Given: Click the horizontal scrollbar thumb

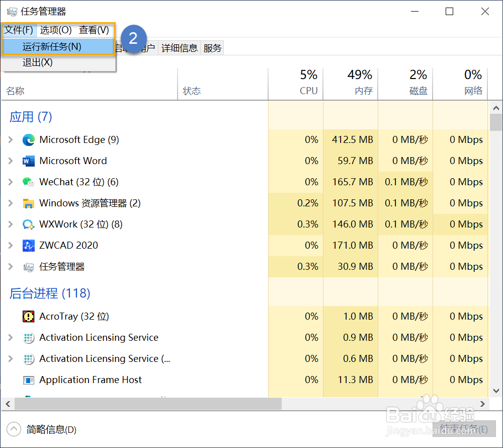Looking at the screenshot, I should [x=148, y=404].
